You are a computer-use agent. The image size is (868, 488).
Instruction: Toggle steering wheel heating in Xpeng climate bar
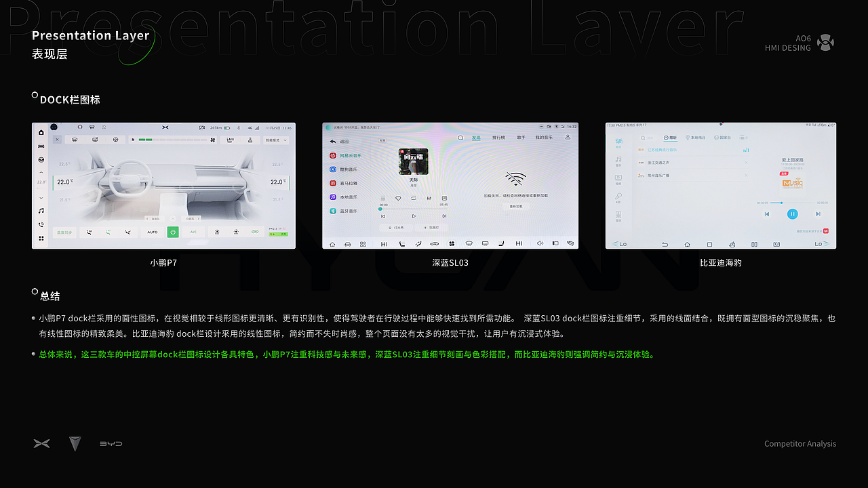[115, 140]
